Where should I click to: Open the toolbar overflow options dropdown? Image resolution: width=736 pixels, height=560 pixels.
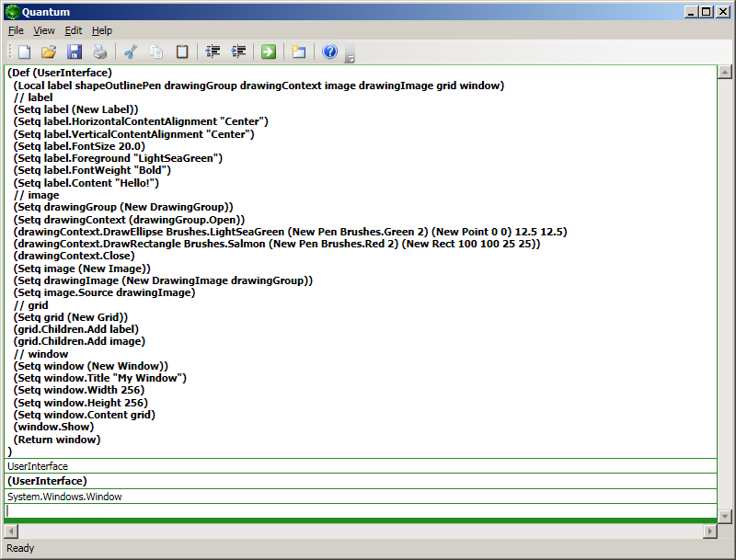point(350,54)
